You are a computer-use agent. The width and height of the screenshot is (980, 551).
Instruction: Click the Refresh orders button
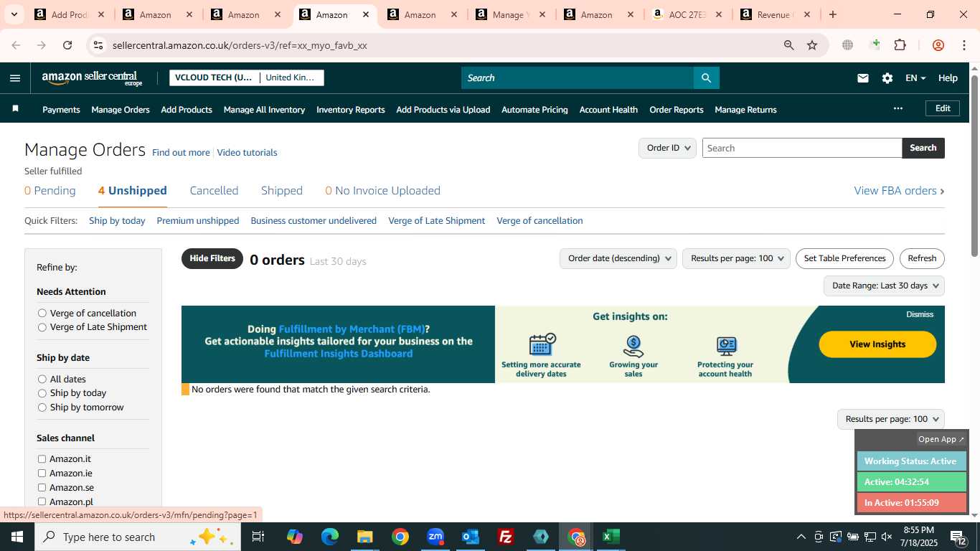(x=922, y=258)
